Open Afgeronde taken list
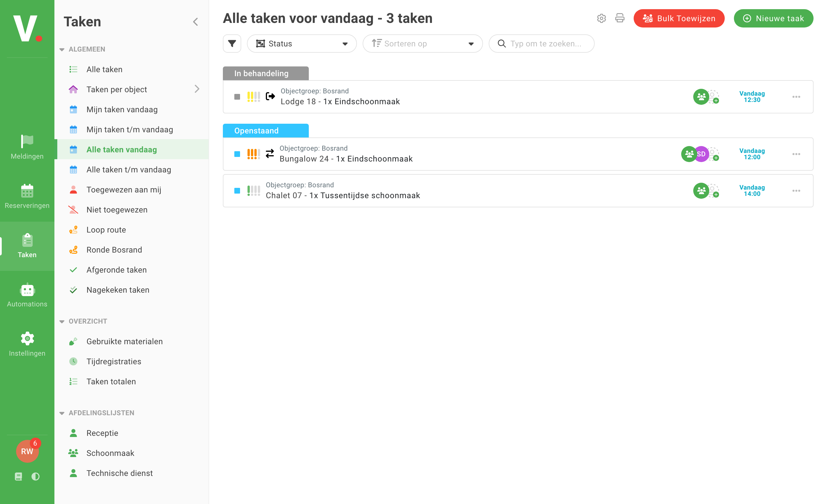Image resolution: width=825 pixels, height=504 pixels. coord(131,270)
